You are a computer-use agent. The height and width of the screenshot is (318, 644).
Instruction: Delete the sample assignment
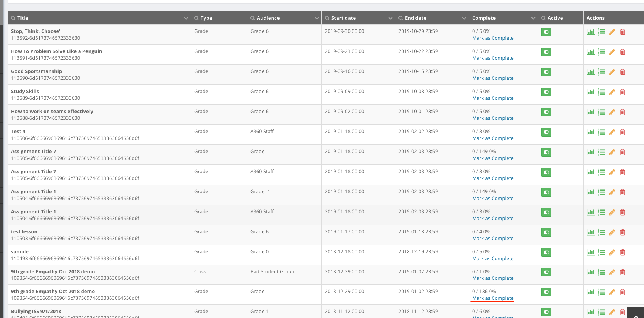[x=622, y=253]
